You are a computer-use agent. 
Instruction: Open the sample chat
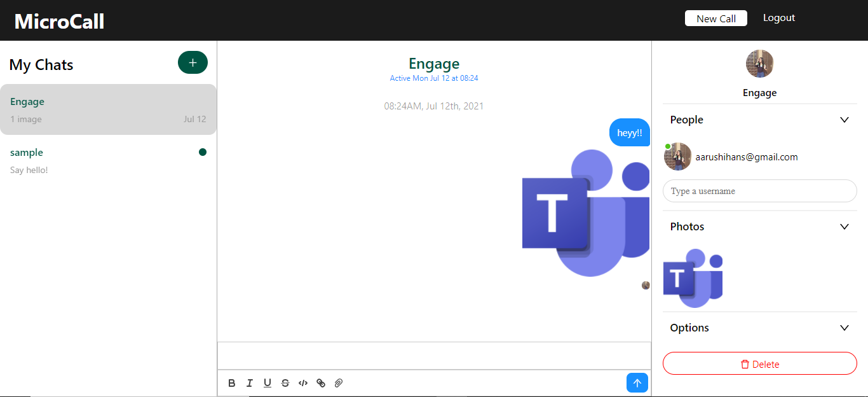(108, 160)
